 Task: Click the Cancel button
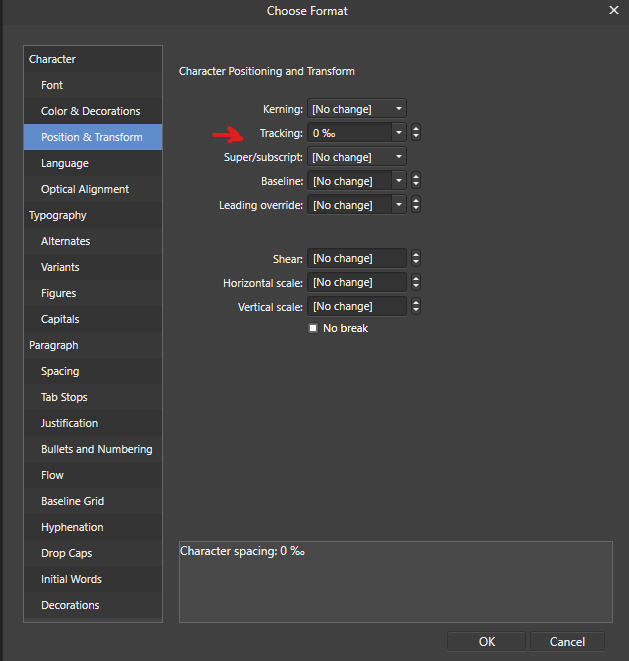[x=567, y=641]
